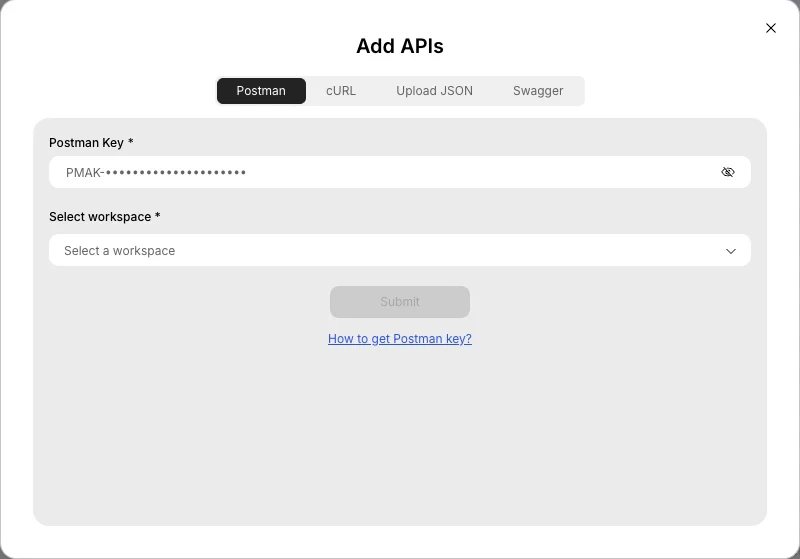This screenshot has width=800, height=559.
Task: Click the Submit button
Action: pos(399,302)
